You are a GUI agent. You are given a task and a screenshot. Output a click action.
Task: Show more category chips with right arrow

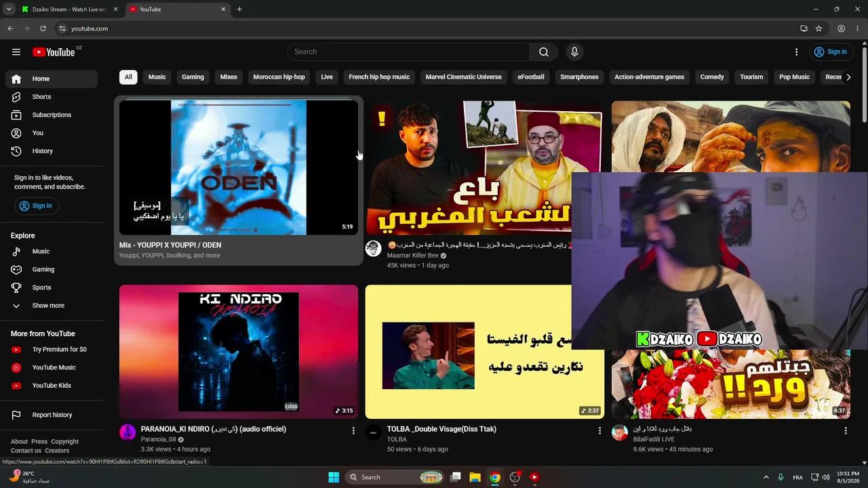click(848, 77)
